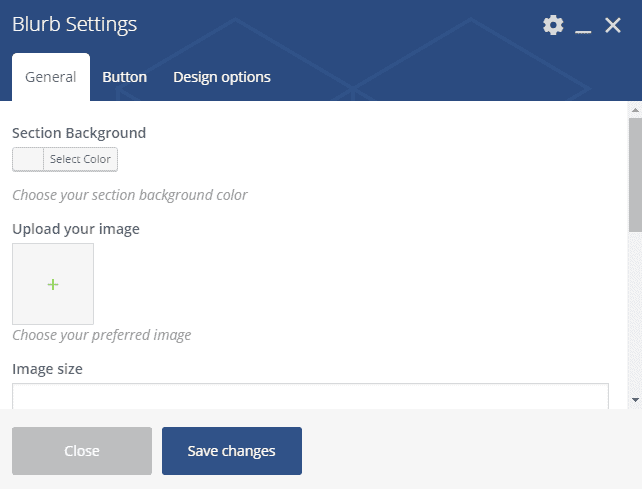Click the Upload your image label
This screenshot has width=642, height=489.
[x=76, y=229]
